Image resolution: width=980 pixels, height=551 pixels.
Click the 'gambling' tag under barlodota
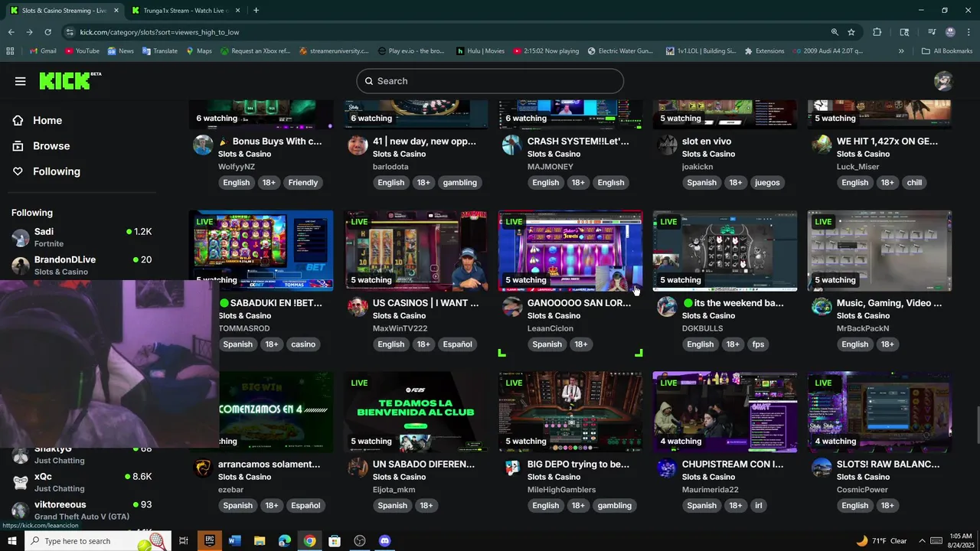(x=460, y=183)
